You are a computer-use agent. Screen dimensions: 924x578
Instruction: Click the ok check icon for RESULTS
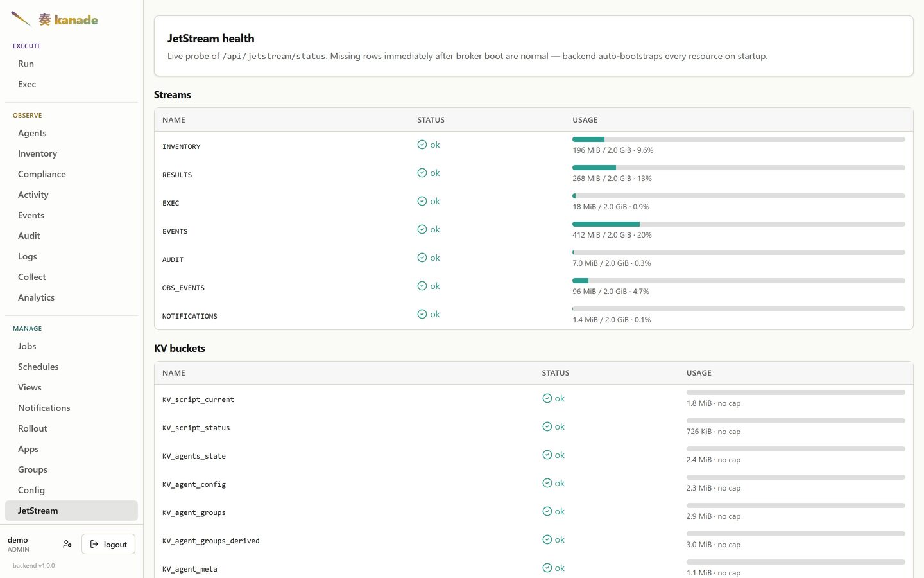(x=422, y=173)
